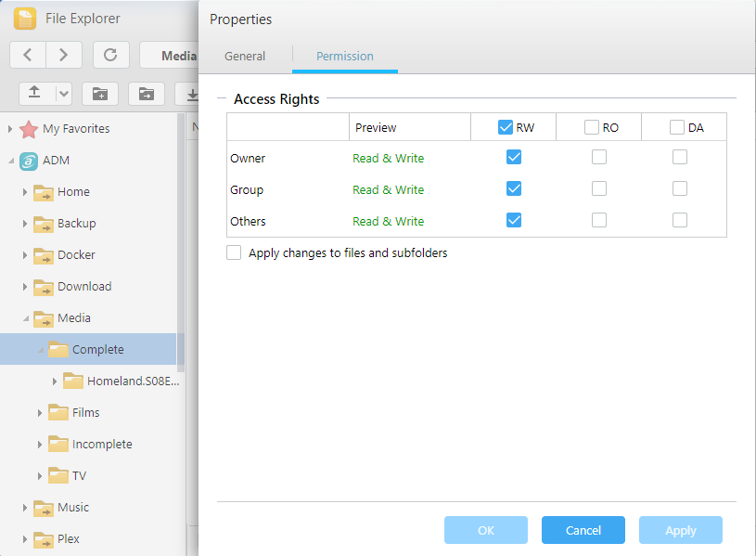The width and height of the screenshot is (756, 556).
Task: Uncheck RW for Group
Action: coord(514,188)
